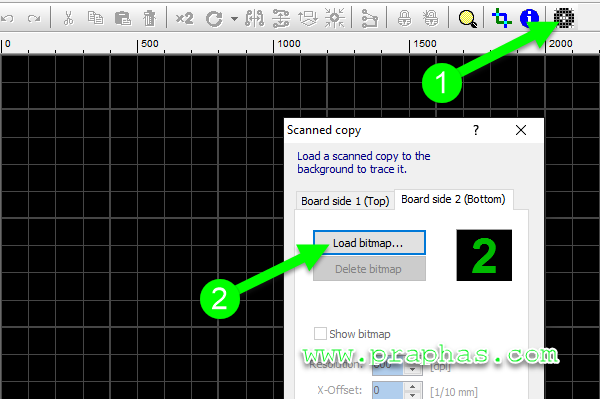Click the Redo arrow icon
This screenshot has height=399, width=600.
pos(34,18)
